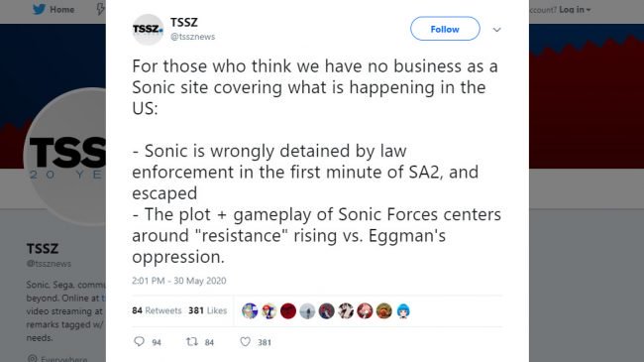The width and height of the screenshot is (644, 362).
Task: Click TSSZ display name in tweet header
Action: (184, 22)
